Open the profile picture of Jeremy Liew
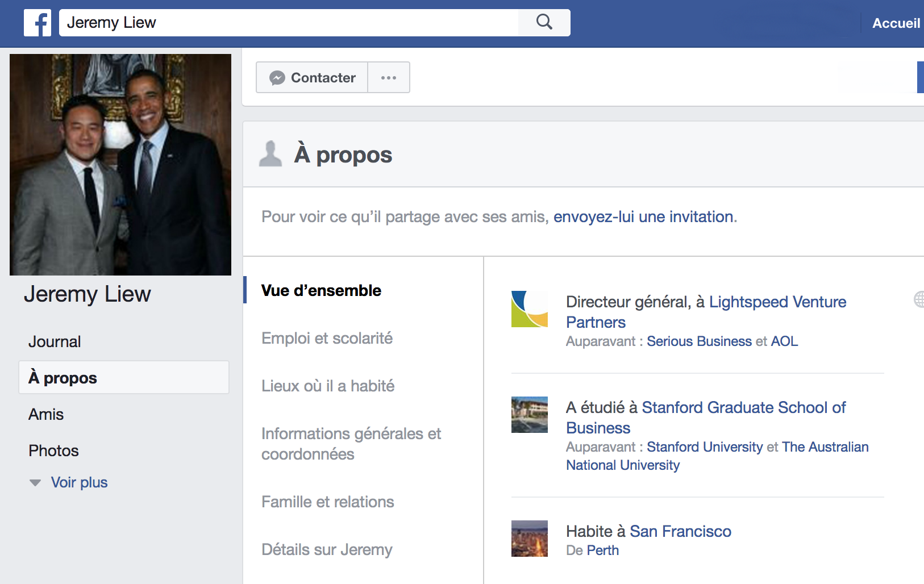 point(120,165)
